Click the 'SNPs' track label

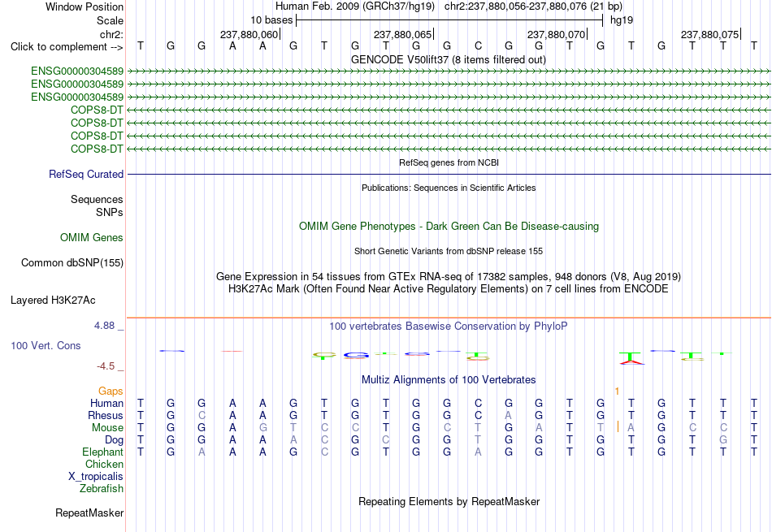(x=110, y=212)
